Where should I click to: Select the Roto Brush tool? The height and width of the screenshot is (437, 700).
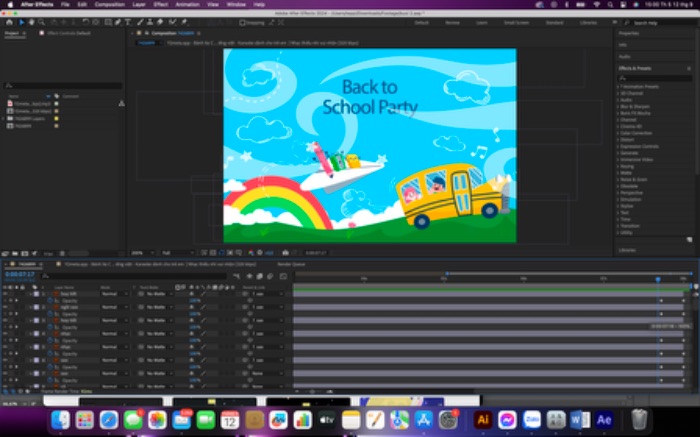click(x=172, y=22)
